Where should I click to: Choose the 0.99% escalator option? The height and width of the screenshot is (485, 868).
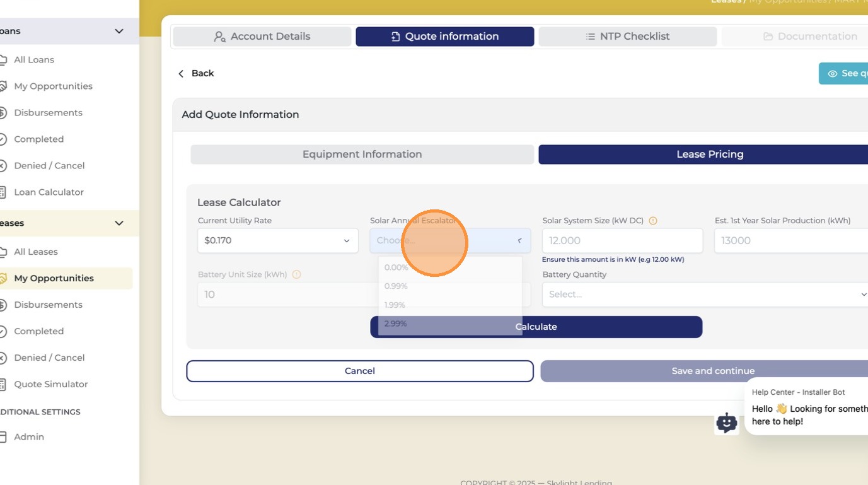tap(396, 286)
